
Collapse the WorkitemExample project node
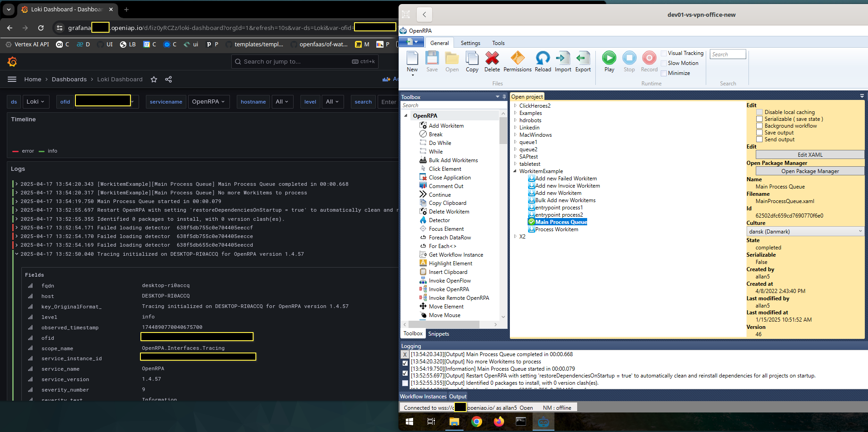[x=515, y=171]
